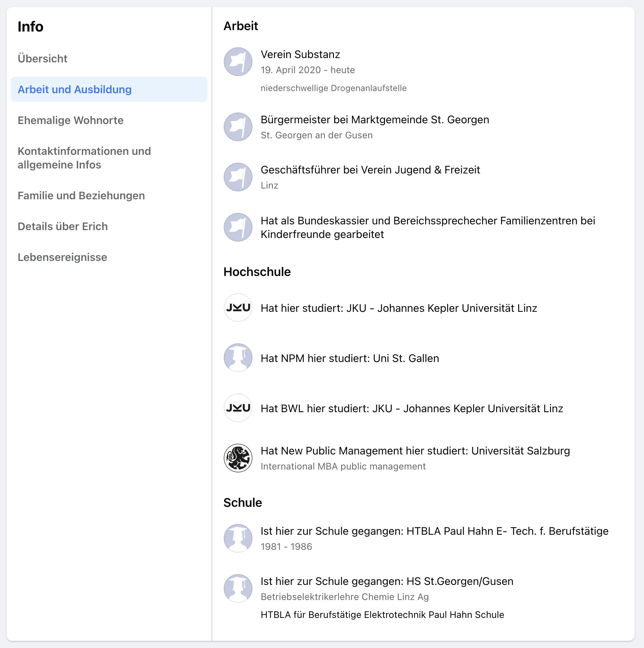The height and width of the screenshot is (648, 644).
Task: Open the Verein Substanz link
Action: [x=300, y=54]
